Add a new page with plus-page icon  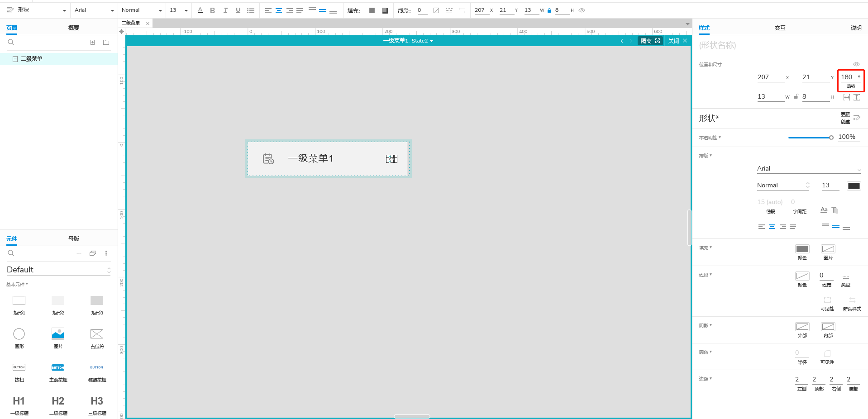(x=92, y=43)
